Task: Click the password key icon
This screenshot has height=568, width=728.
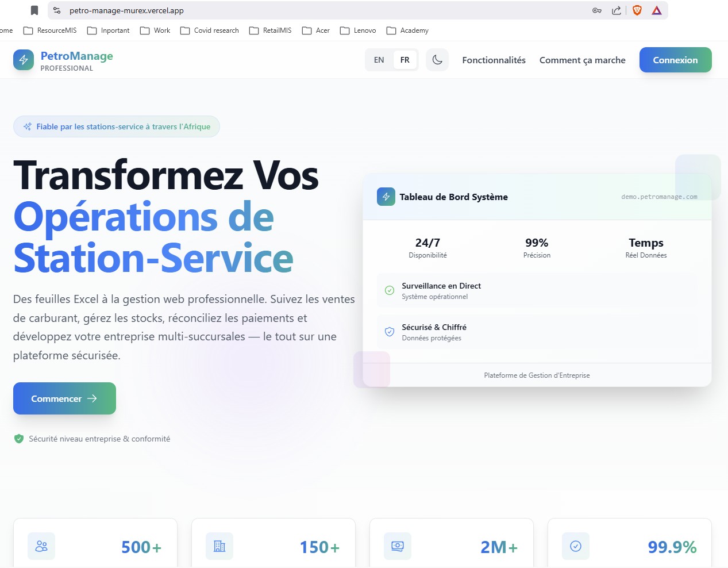Action: pos(597,10)
